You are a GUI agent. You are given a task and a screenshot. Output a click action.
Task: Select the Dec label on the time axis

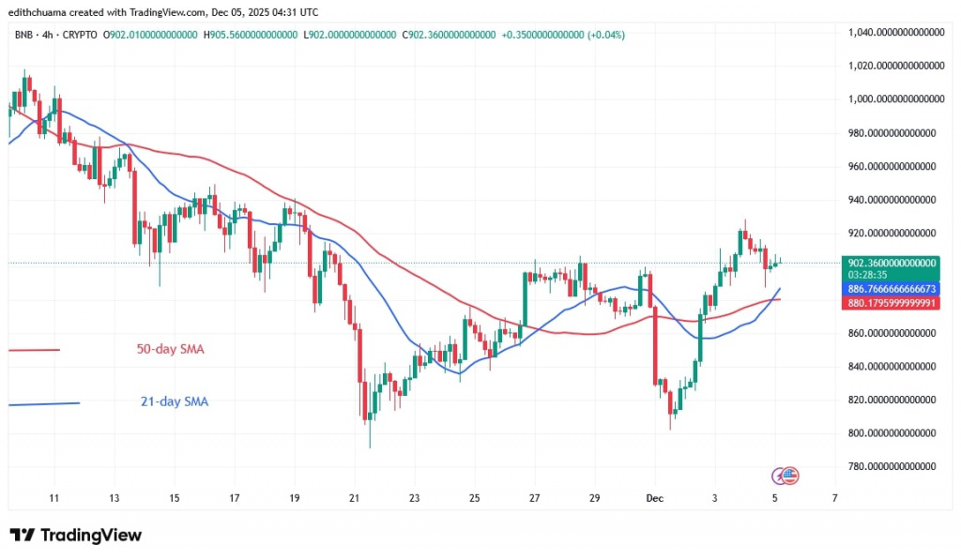654,498
